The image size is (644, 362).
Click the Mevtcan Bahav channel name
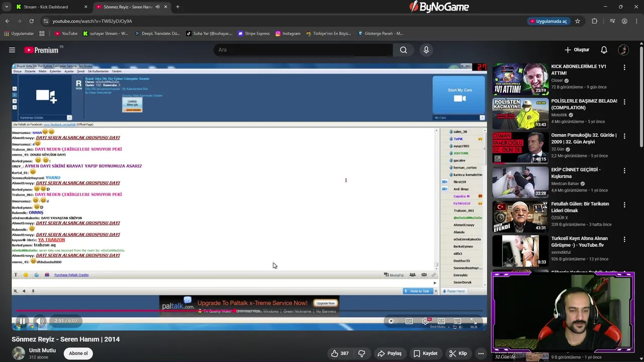565,184
